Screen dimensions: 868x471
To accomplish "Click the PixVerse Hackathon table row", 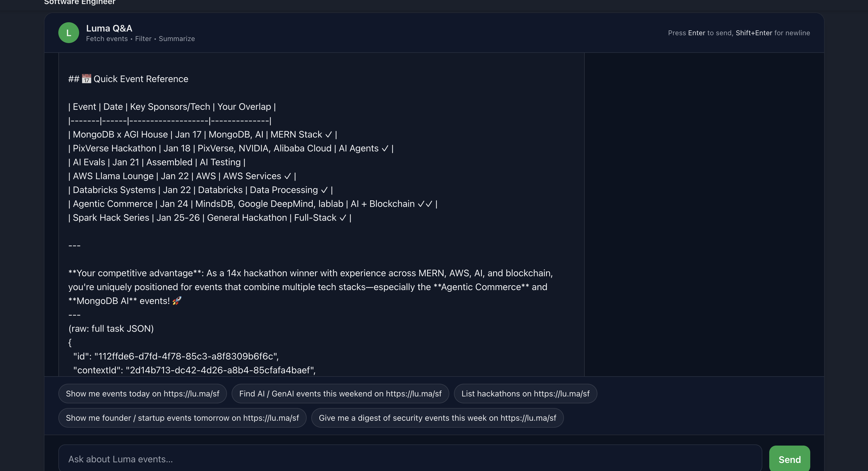I will pos(230,148).
